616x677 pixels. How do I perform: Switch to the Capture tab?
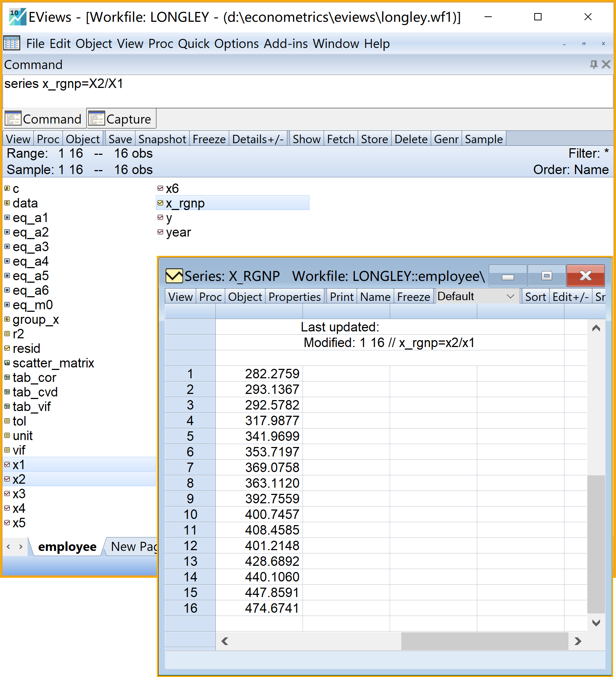122,119
